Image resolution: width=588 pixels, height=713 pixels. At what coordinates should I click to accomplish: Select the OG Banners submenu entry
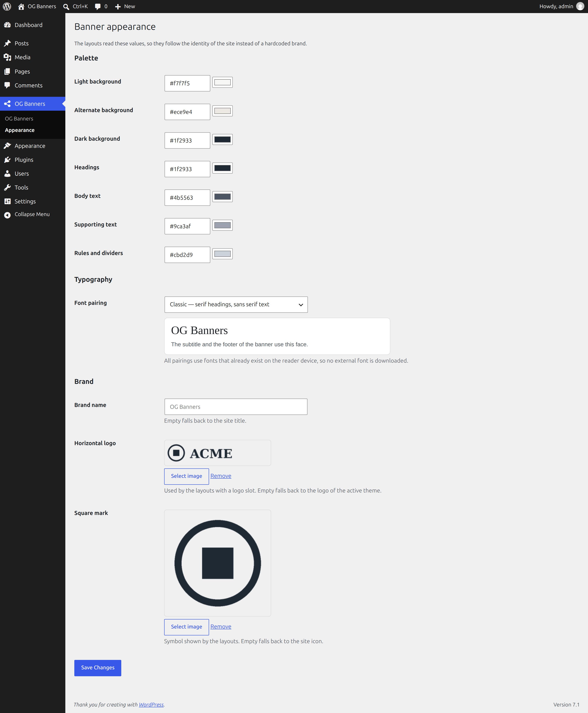19,119
